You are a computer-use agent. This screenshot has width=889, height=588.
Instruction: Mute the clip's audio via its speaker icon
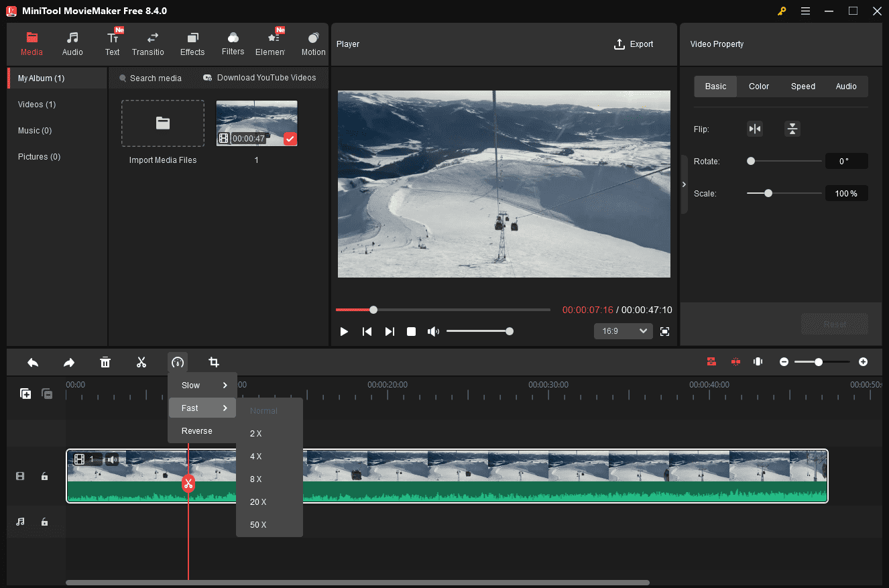pyautogui.click(x=112, y=459)
